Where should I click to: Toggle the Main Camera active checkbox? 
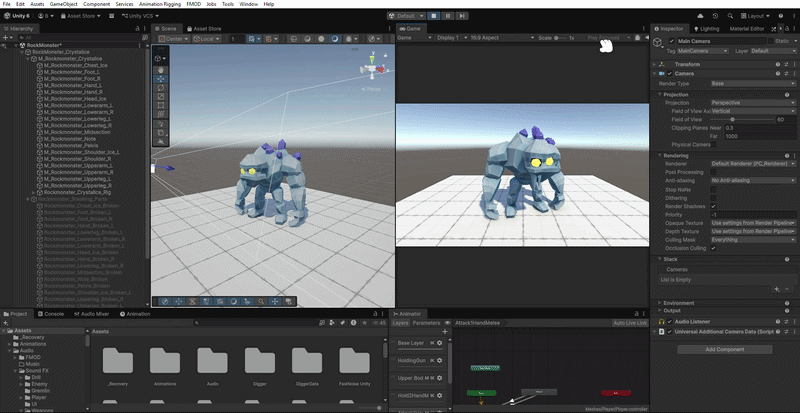672,41
